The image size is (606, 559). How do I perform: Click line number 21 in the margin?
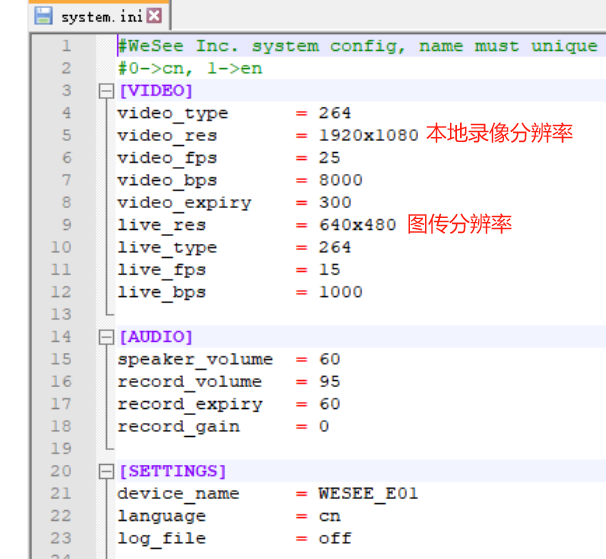61,493
